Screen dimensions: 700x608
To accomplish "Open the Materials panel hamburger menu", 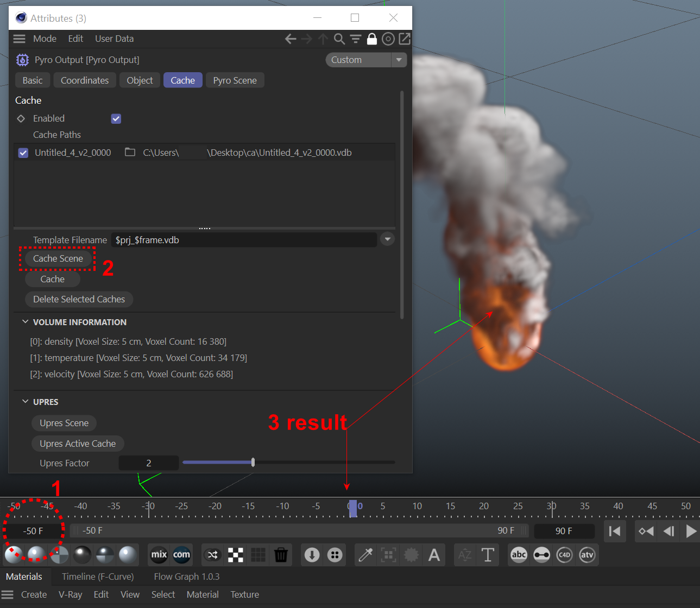I will tap(8, 594).
